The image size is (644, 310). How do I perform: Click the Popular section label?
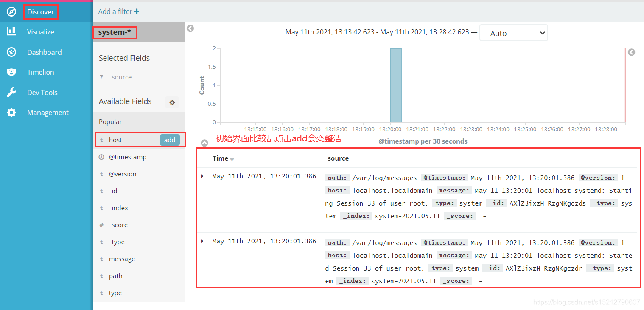[110, 122]
